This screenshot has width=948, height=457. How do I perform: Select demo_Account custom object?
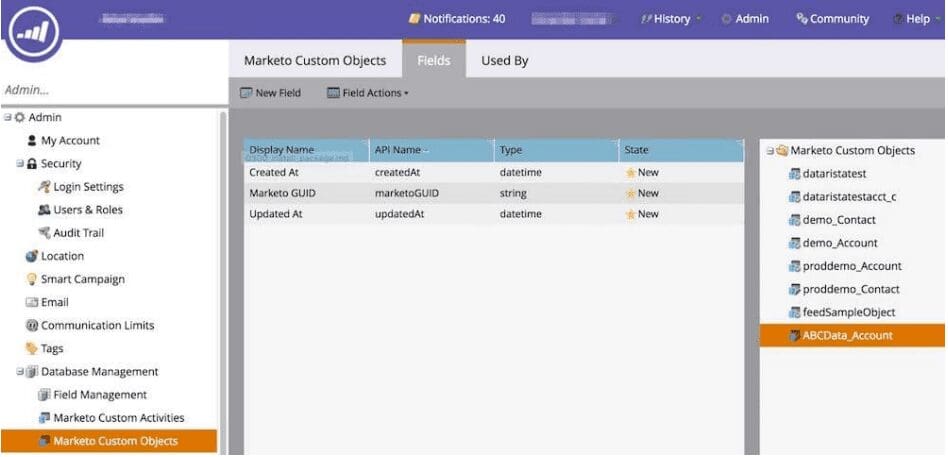[x=840, y=243]
